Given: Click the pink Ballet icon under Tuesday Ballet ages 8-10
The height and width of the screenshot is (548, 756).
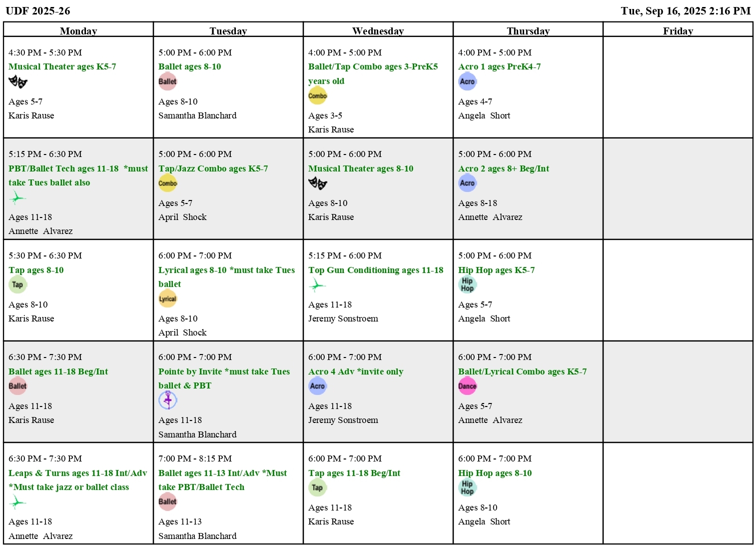Looking at the screenshot, I should tap(167, 81).
